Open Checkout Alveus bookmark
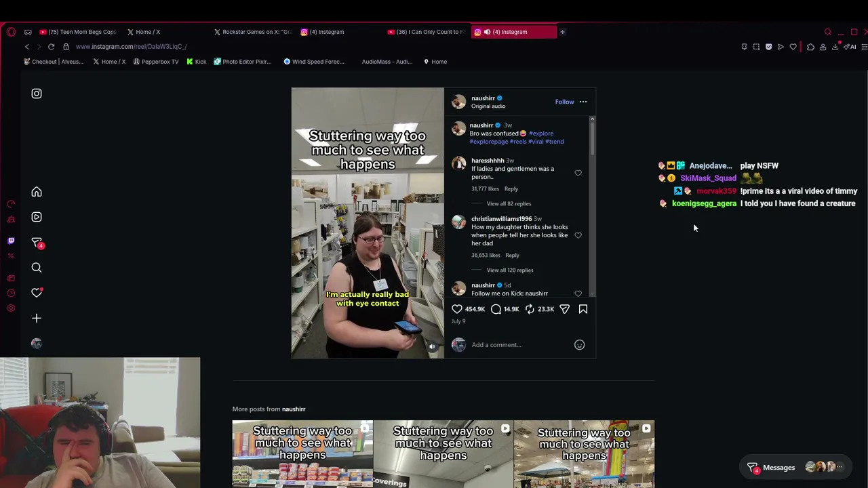Image resolution: width=868 pixels, height=488 pixels. pos(54,62)
